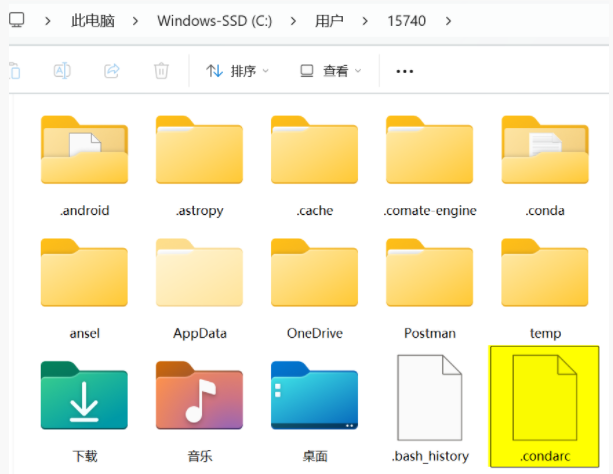This screenshot has height=474, width=613.
Task: Select the ansel folder icon
Action: [84, 272]
